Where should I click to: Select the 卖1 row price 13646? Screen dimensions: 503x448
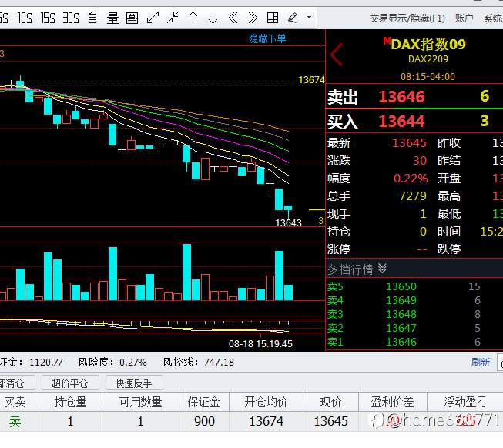click(x=401, y=342)
